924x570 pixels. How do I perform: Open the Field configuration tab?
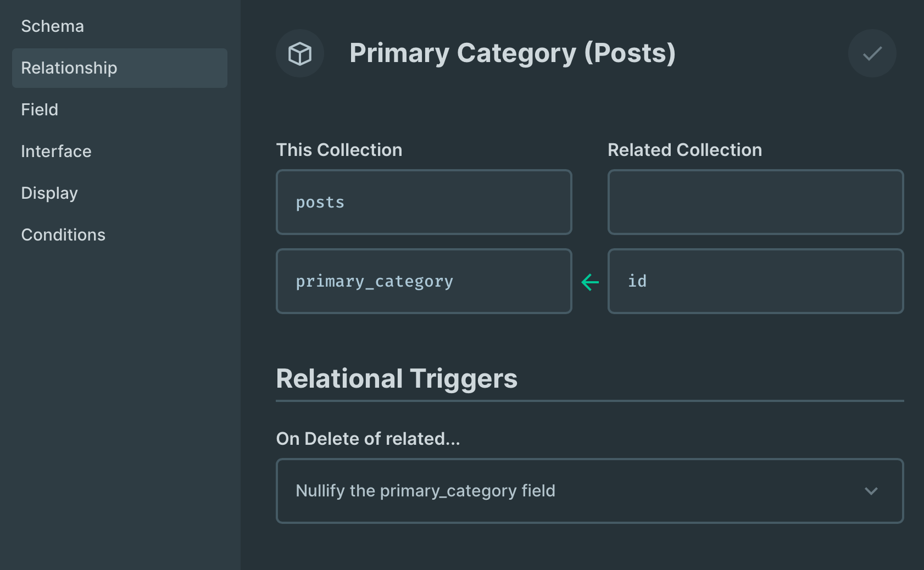39,109
